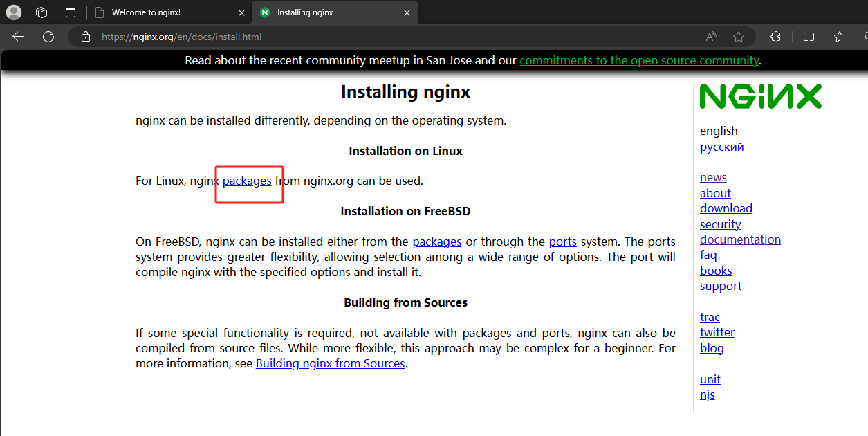Add this page to favorites star
This screenshot has height=436, width=868.
739,37
